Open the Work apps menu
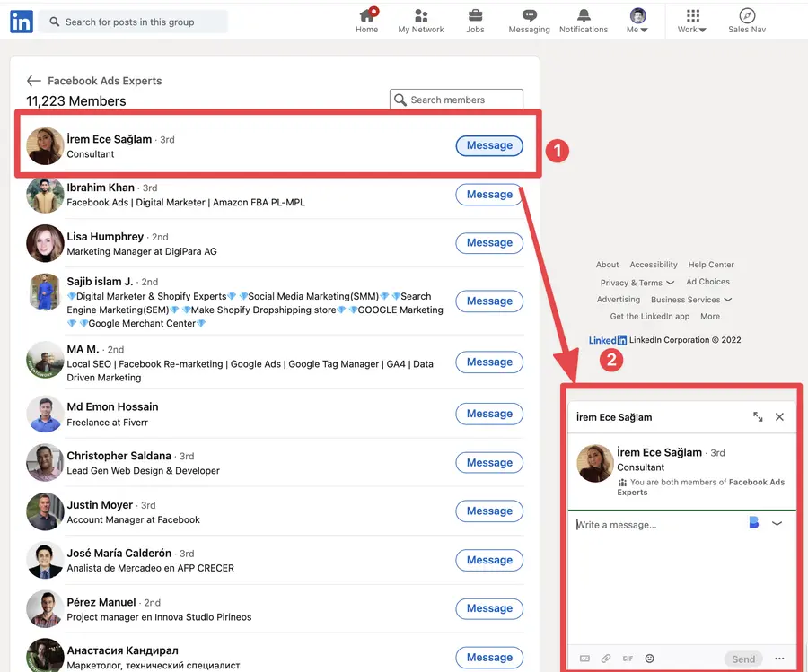This screenshot has height=672, width=808. tap(690, 20)
